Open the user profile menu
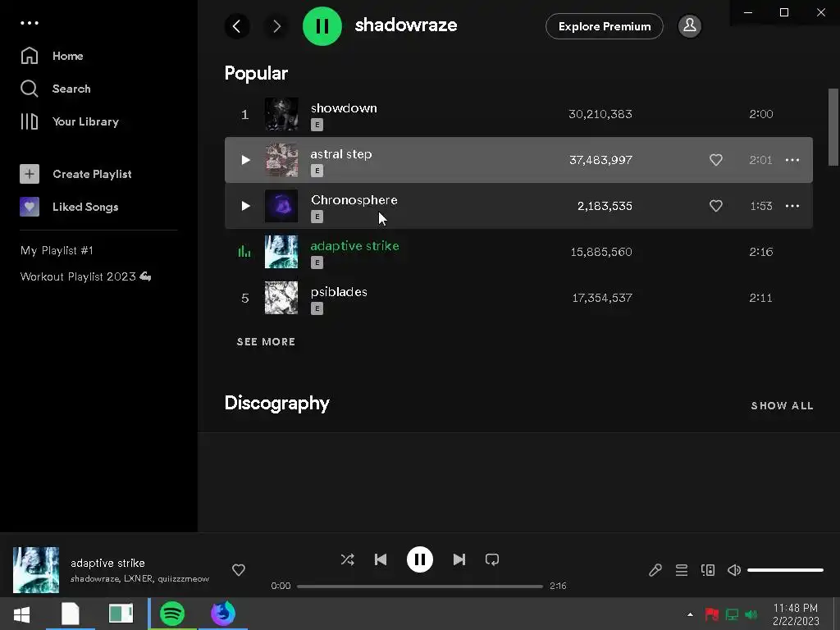The image size is (840, 630). [x=689, y=25]
